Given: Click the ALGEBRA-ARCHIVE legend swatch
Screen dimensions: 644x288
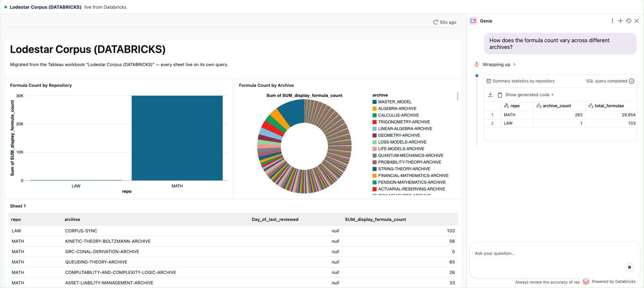Looking at the screenshot, I should (x=375, y=109).
